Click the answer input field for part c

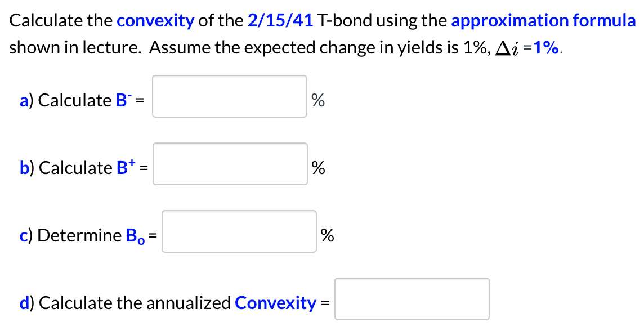(x=239, y=232)
